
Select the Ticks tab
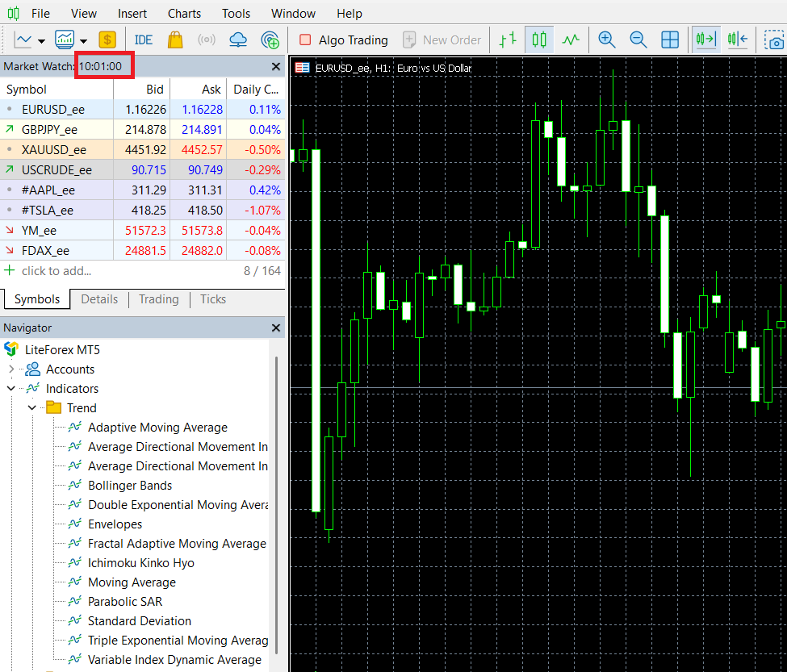point(213,299)
